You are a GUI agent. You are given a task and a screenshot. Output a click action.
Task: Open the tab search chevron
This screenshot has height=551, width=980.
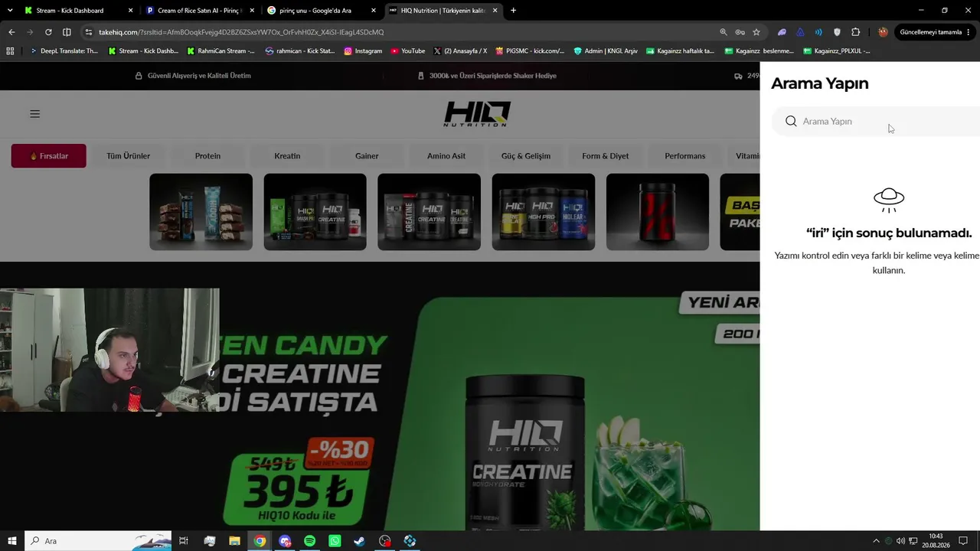point(10,11)
